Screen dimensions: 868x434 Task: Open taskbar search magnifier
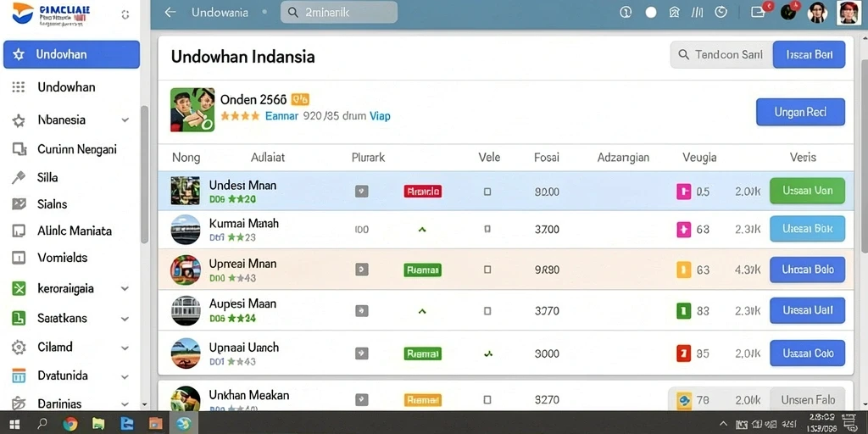42,424
